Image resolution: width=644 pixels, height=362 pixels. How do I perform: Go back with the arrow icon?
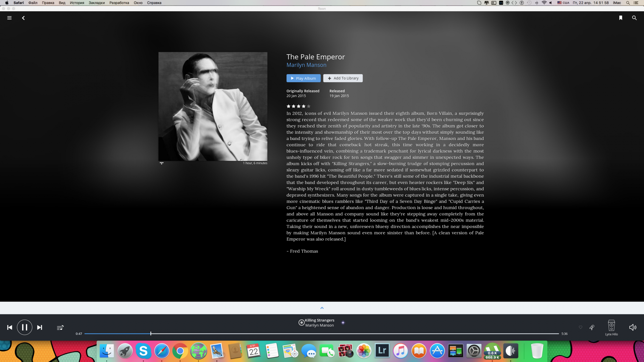[x=23, y=18]
